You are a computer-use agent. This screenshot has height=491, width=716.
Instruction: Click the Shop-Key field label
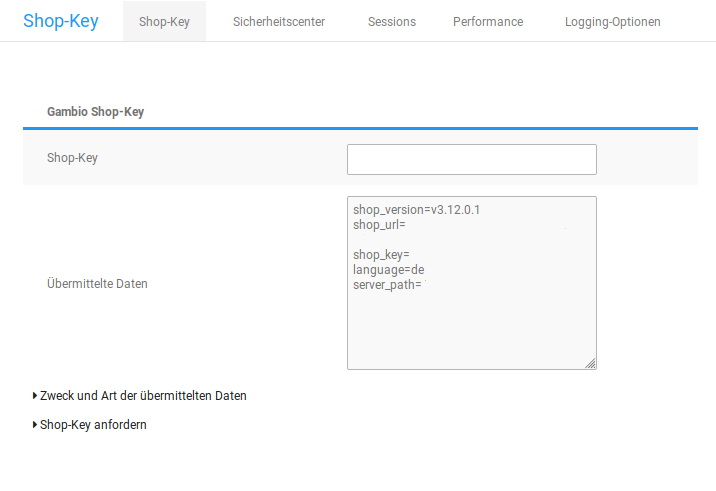72,158
